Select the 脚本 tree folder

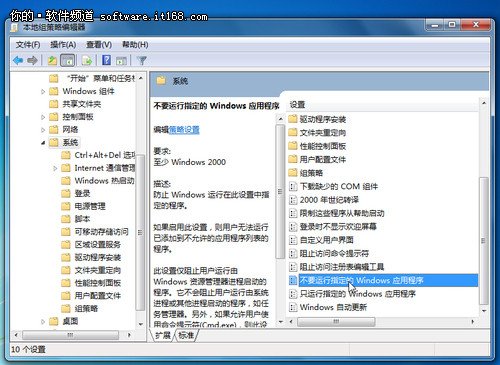point(82,219)
